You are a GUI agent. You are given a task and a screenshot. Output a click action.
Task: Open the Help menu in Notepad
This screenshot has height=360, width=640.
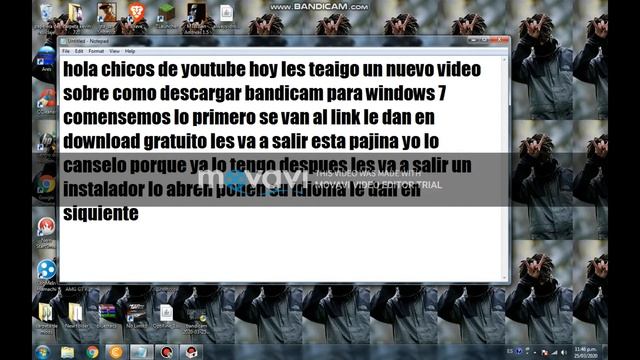click(x=130, y=51)
